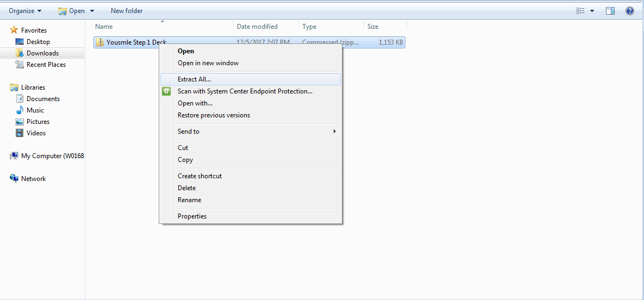Open Music library label
644x300 pixels.
(35, 110)
